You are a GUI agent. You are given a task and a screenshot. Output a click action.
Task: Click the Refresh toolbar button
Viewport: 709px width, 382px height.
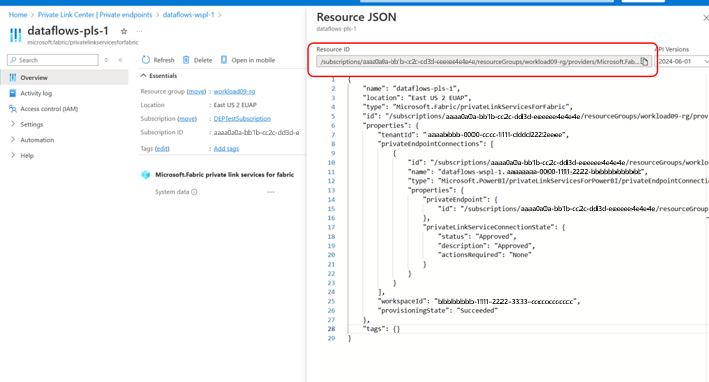pos(158,60)
